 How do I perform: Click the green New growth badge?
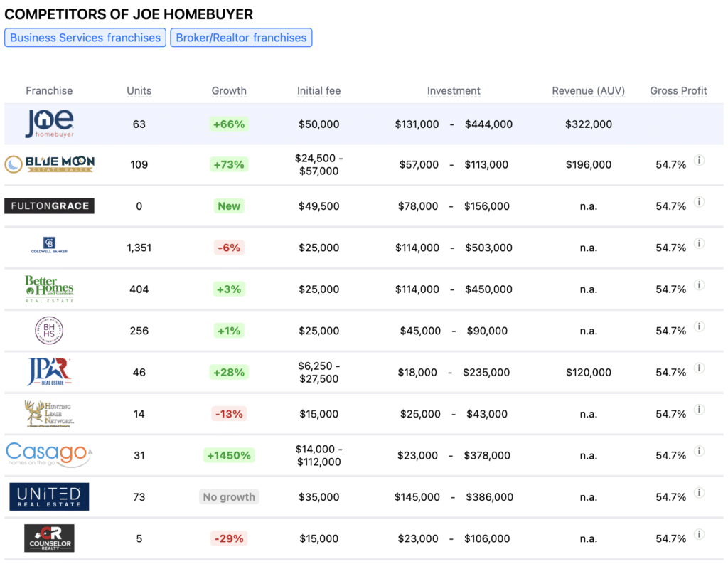coord(229,206)
